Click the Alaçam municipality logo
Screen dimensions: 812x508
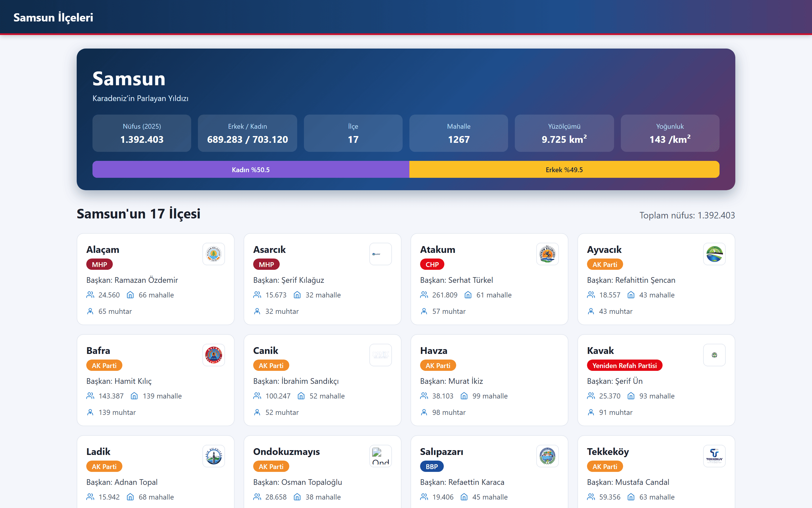[214, 254]
